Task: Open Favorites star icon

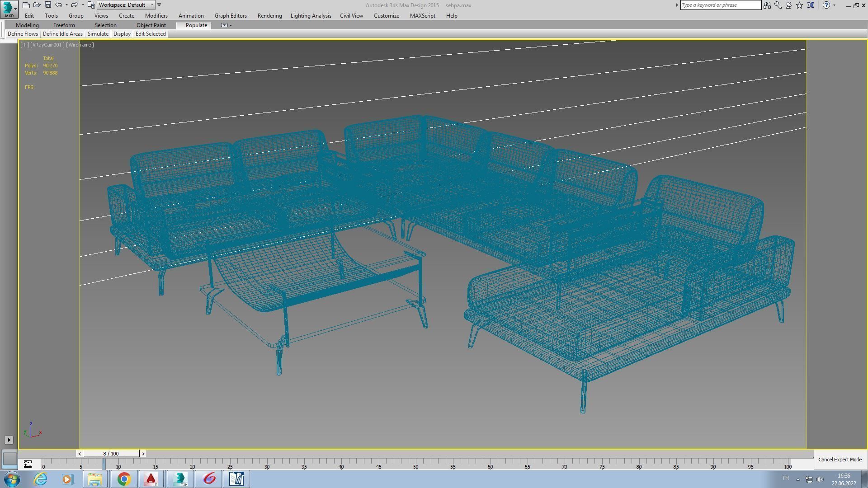Action: 800,5
